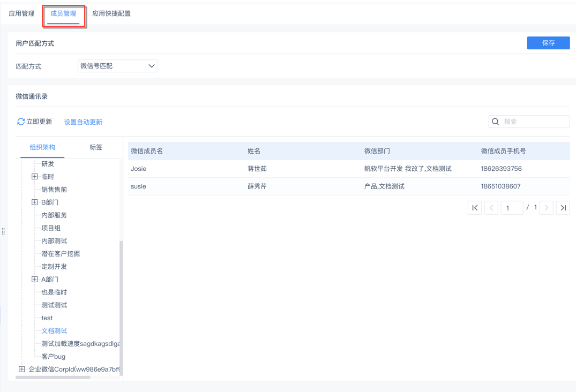This screenshot has height=392, width=576.
Task: Click the 微信部门 column header
Action: (x=377, y=151)
